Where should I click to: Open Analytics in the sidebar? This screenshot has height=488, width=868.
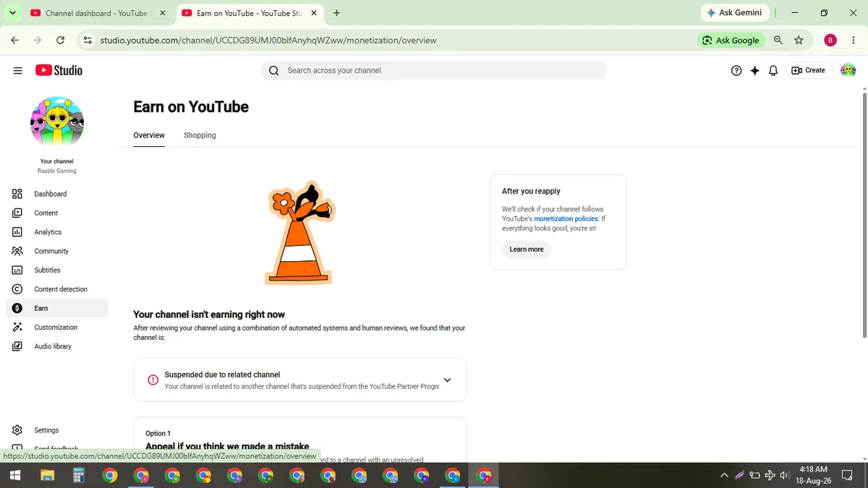point(56,232)
